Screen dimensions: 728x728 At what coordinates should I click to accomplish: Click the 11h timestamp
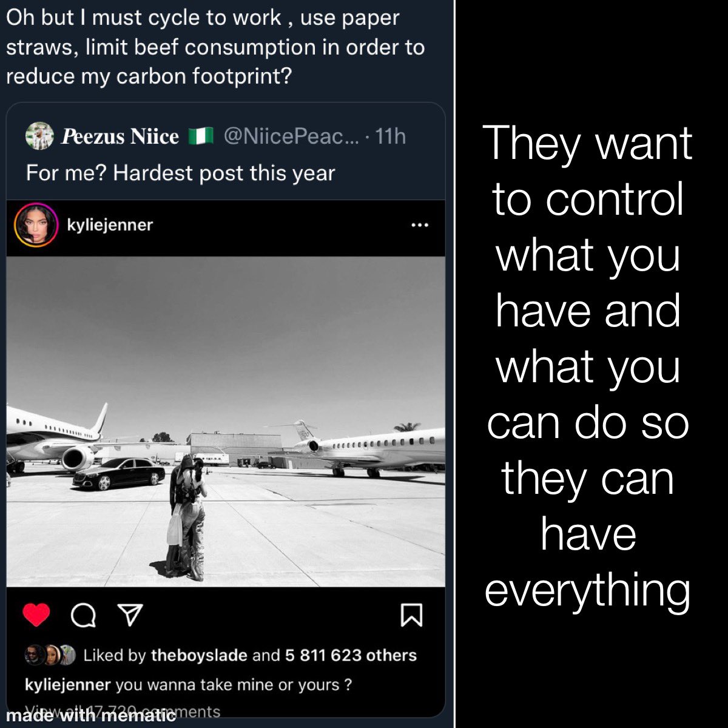(390, 136)
